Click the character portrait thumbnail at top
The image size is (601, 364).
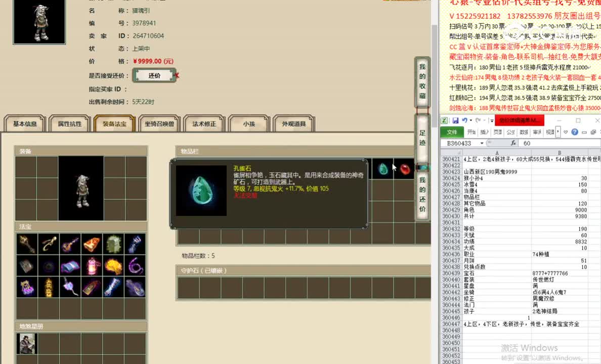39,22
